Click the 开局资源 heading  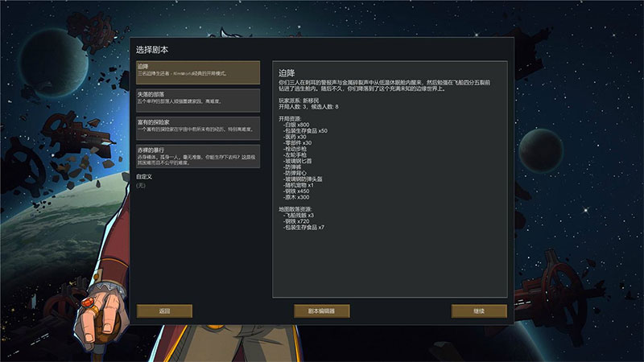[290, 118]
